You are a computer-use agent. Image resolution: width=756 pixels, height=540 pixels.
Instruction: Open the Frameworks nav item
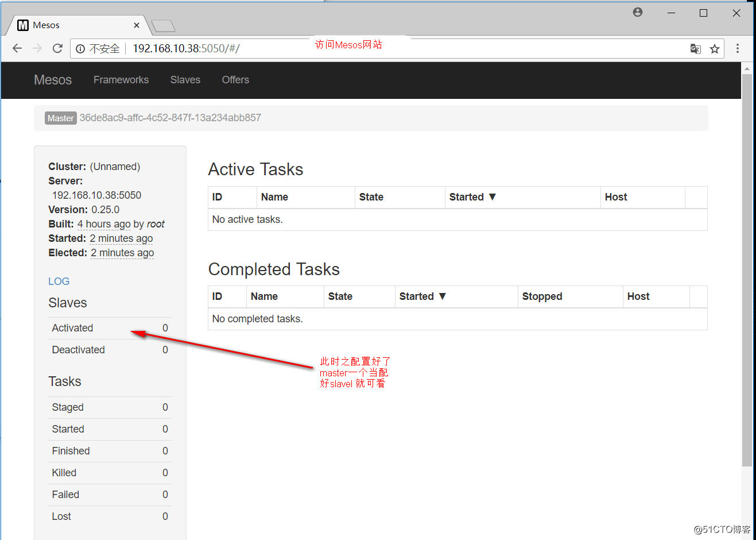[x=121, y=80]
